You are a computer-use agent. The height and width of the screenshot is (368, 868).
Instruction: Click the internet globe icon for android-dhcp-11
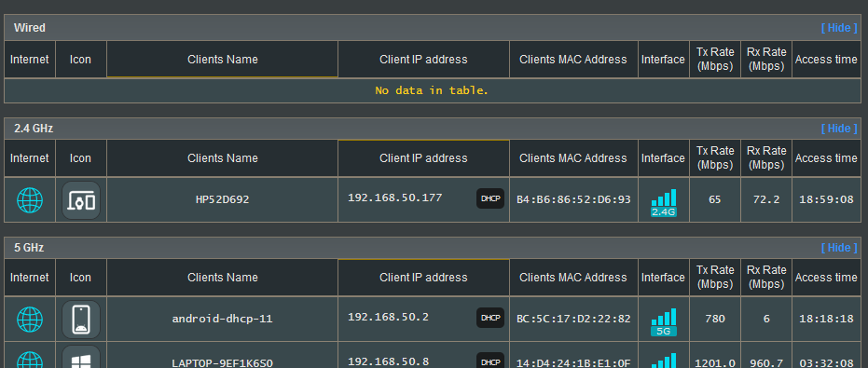click(29, 320)
